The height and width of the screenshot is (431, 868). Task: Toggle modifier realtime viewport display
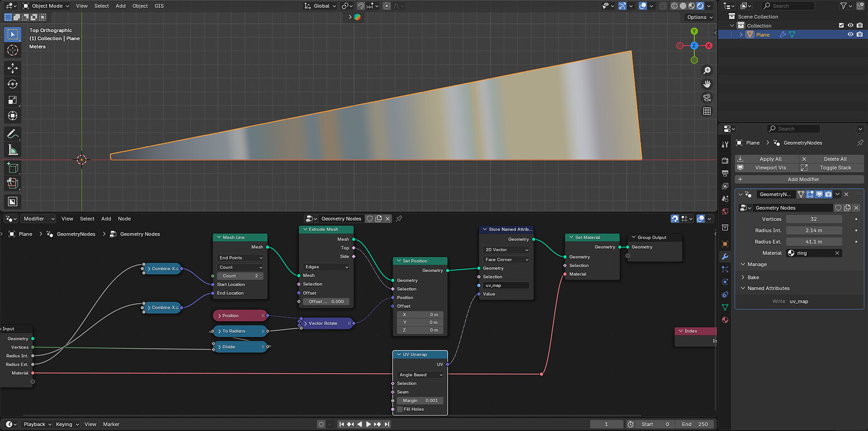[x=819, y=194]
